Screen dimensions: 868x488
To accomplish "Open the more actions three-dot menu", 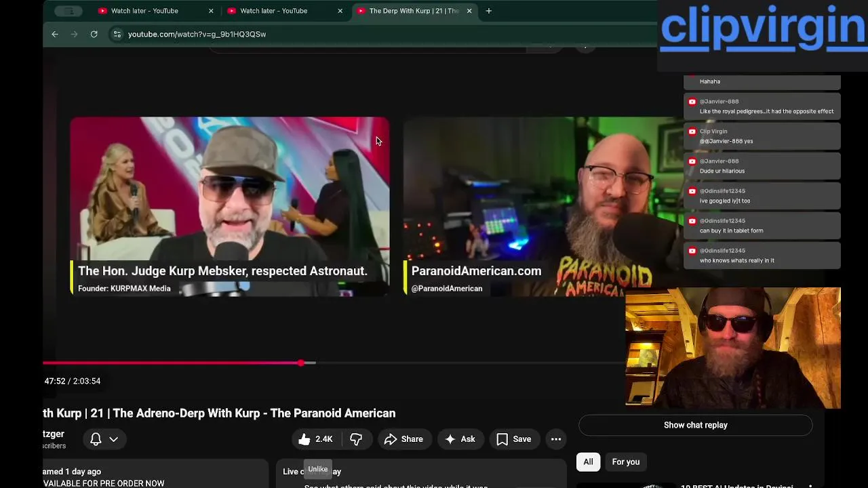I will [x=556, y=439].
